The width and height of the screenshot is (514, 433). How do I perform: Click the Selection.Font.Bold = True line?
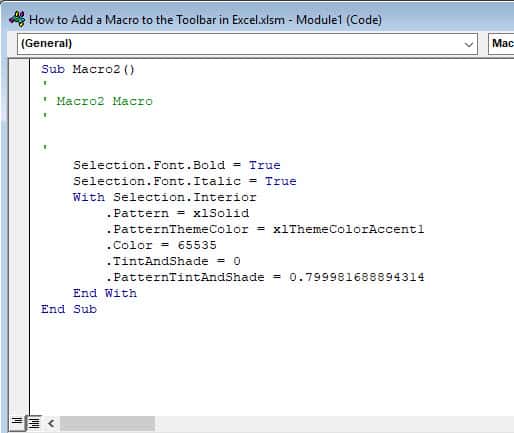pos(177,165)
